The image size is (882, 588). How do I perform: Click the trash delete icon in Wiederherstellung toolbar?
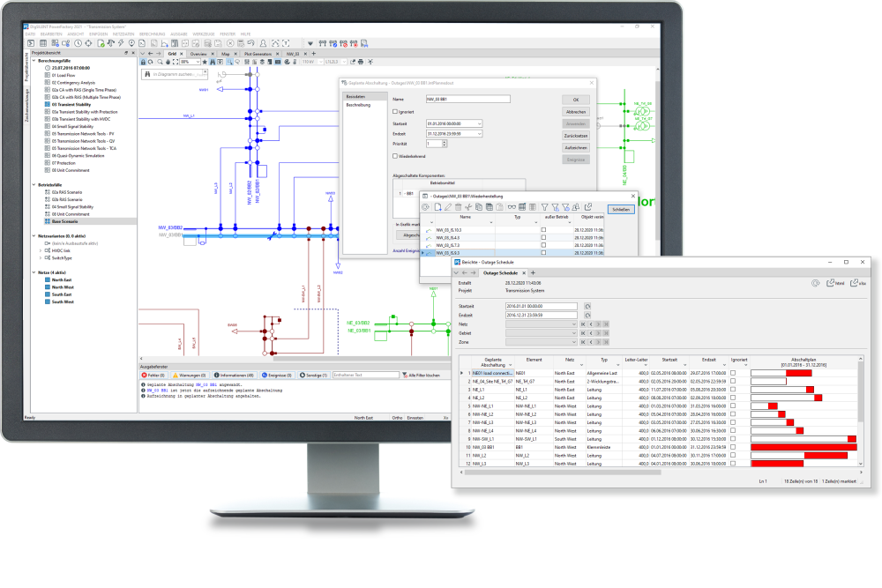(458, 207)
